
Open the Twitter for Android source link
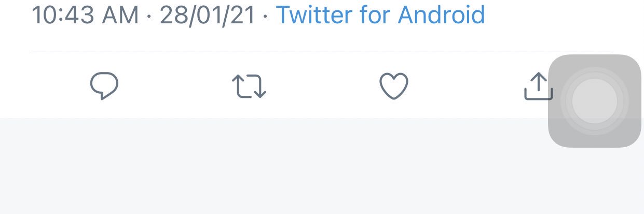[x=380, y=16]
